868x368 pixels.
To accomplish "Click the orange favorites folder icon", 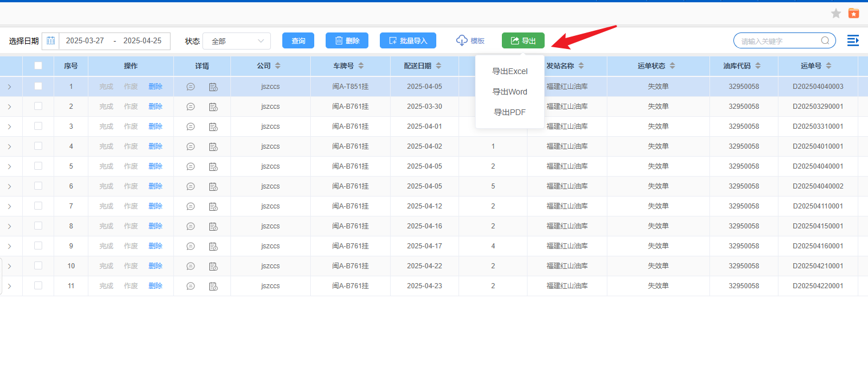I will [853, 14].
